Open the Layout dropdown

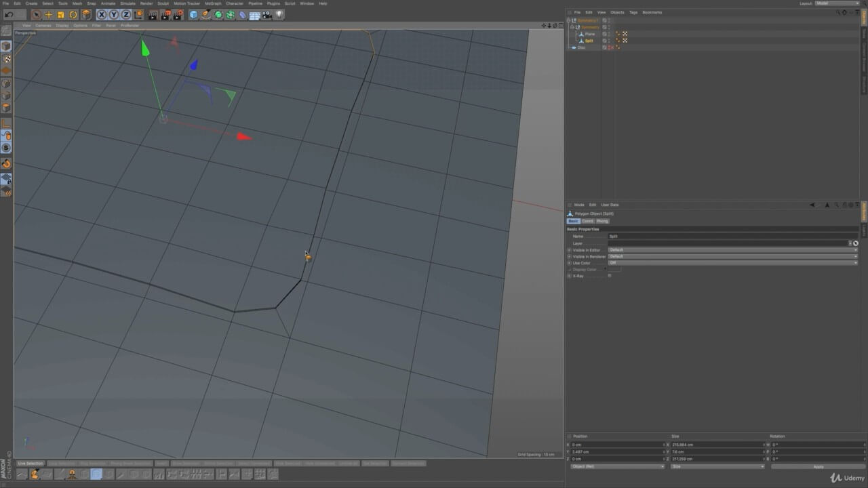tap(837, 3)
